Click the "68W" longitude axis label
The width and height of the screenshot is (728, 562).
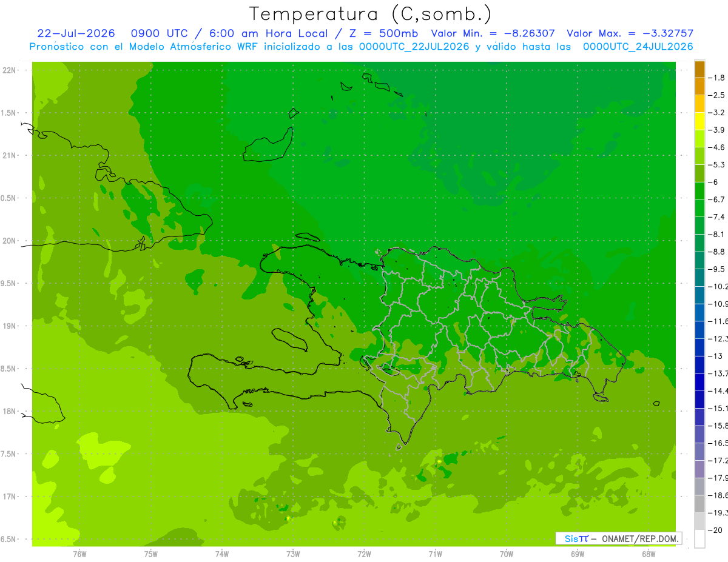tap(649, 554)
